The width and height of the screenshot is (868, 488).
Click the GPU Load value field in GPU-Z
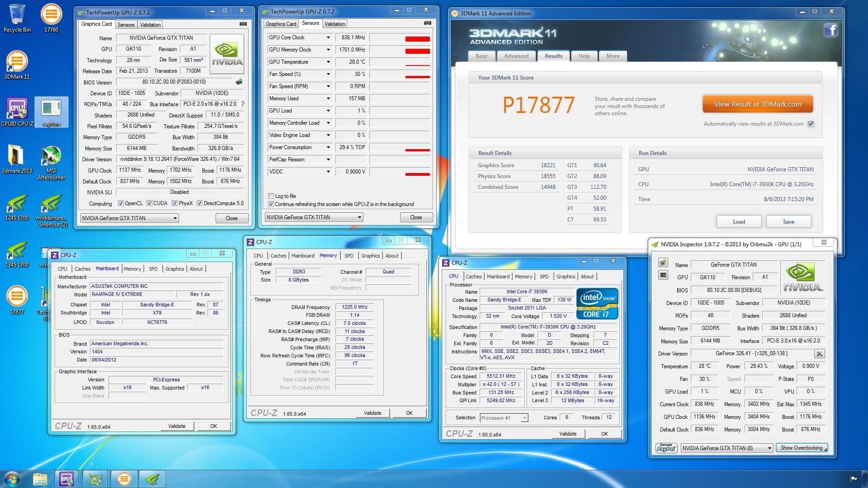(x=351, y=111)
